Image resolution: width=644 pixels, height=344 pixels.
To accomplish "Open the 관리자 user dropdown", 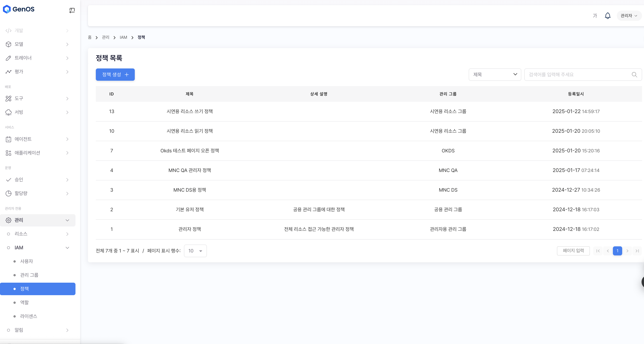I will pos(629,16).
